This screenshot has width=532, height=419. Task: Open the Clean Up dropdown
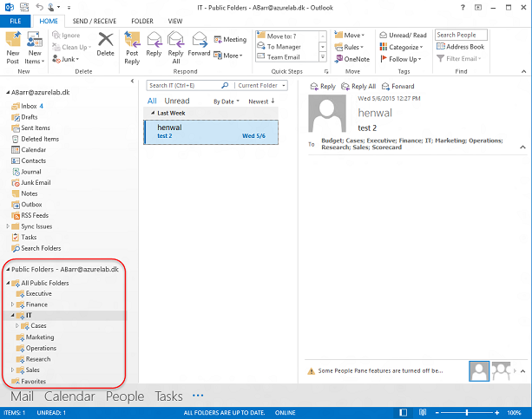pos(72,47)
